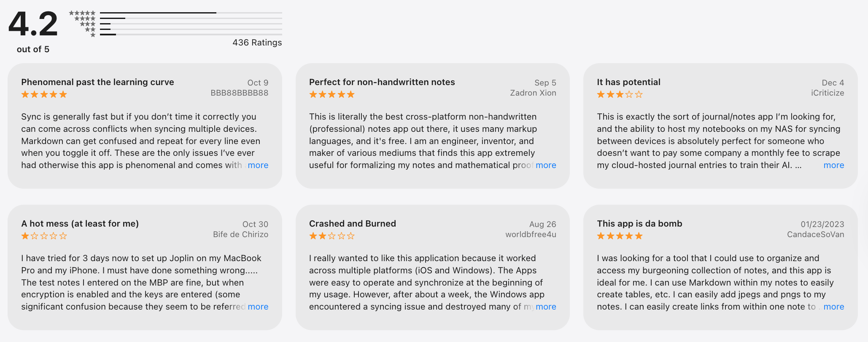Screen dimensions: 868x342
Task: Expand the "It has potential" review with more
Action: point(833,165)
